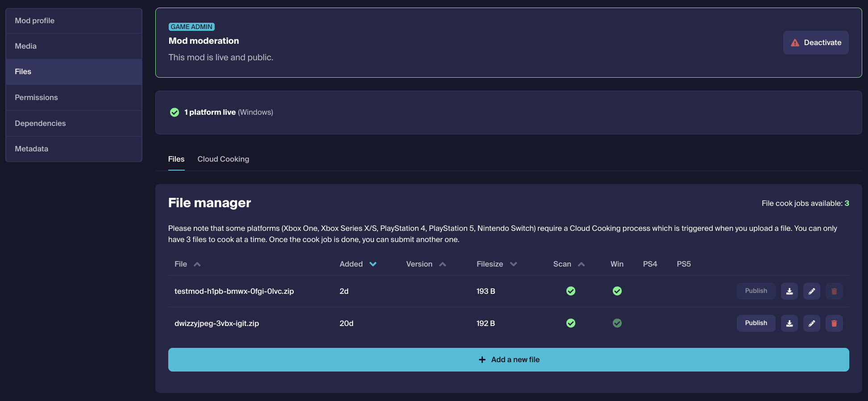The image size is (868, 401).
Task: Deactivate this mod
Action: pos(816,42)
